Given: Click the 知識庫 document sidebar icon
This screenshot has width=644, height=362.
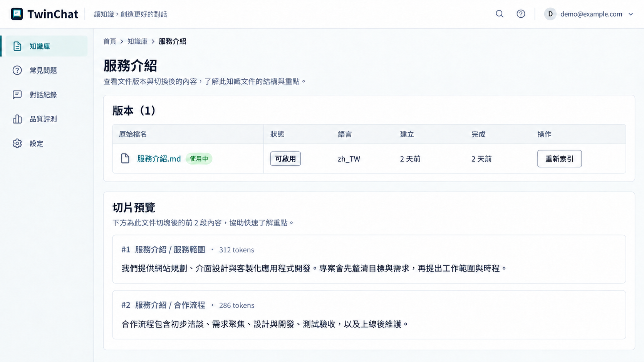Looking at the screenshot, I should click(17, 46).
